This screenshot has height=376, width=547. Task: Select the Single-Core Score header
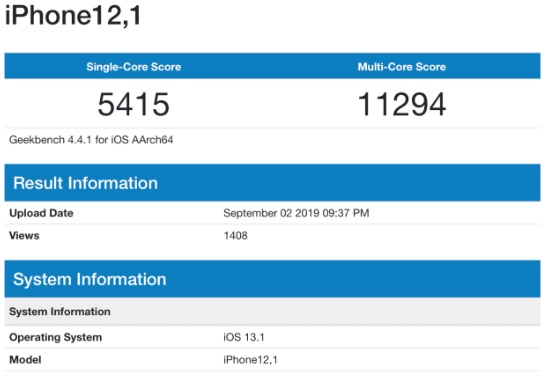point(134,66)
